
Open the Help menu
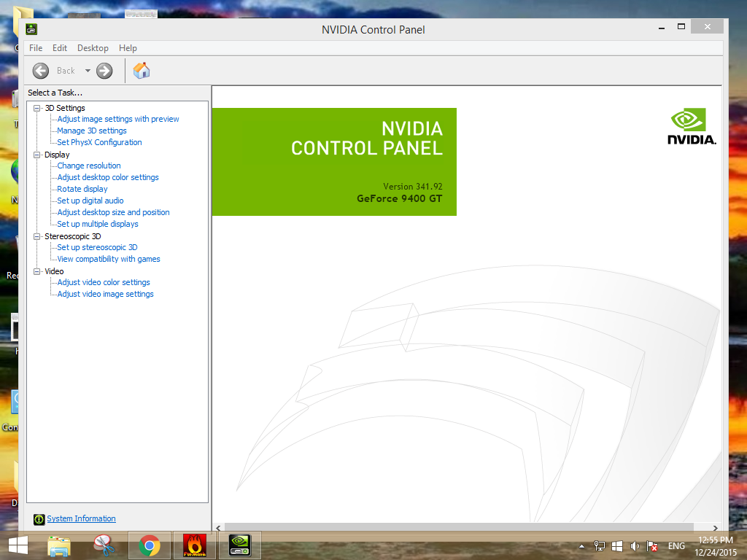pyautogui.click(x=128, y=48)
